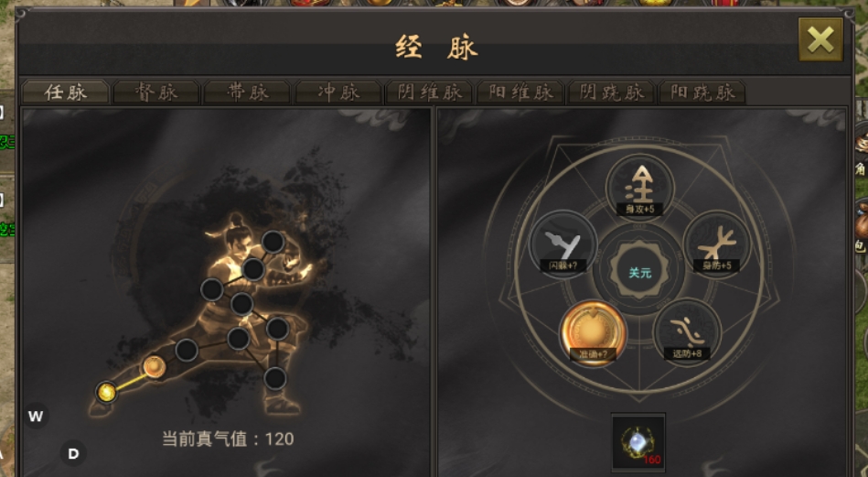Close the 经脉 panel with the X button

tap(820, 39)
